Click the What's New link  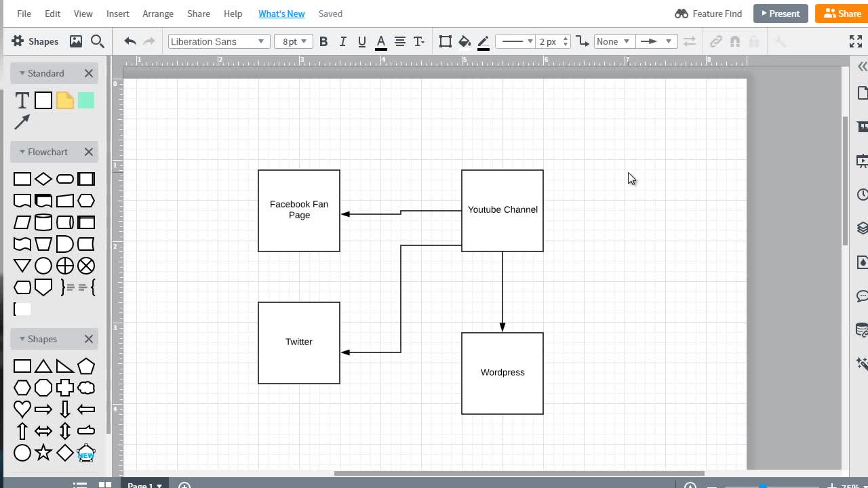coord(281,14)
